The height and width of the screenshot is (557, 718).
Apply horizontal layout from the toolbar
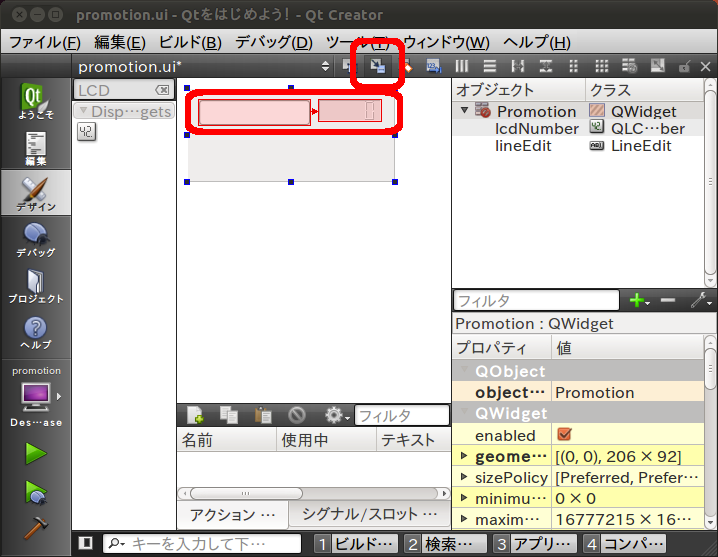[462, 66]
